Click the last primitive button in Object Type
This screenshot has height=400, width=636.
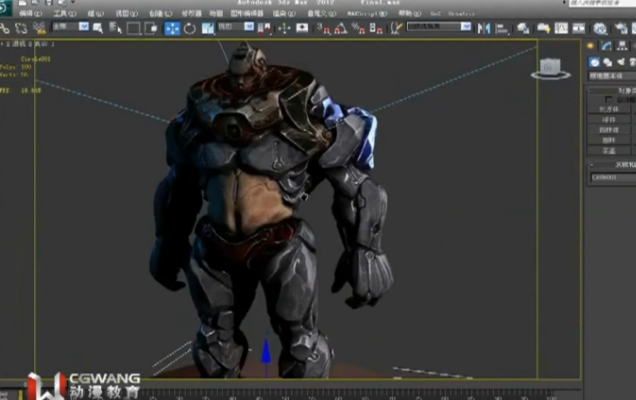(x=610, y=149)
